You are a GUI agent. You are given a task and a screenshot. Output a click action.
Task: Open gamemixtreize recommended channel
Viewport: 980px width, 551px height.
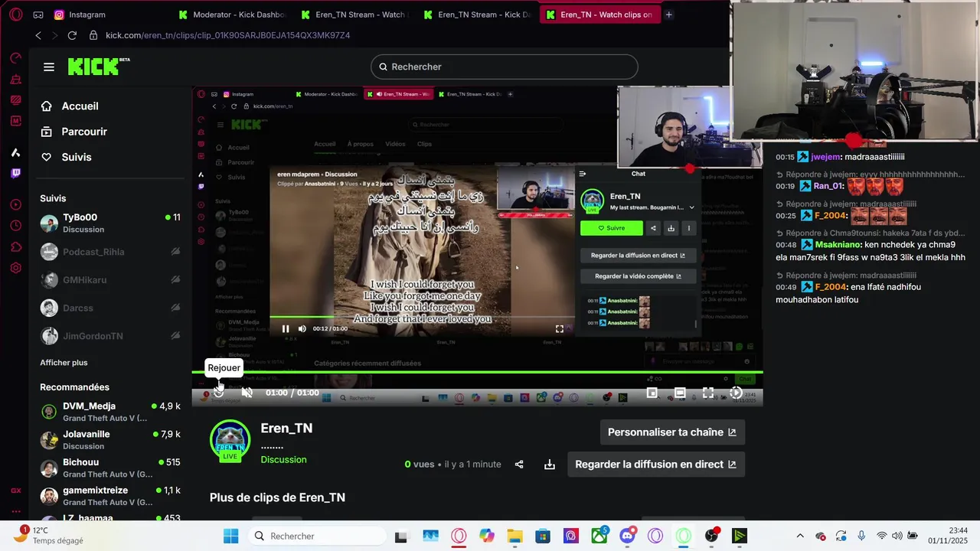click(110, 496)
